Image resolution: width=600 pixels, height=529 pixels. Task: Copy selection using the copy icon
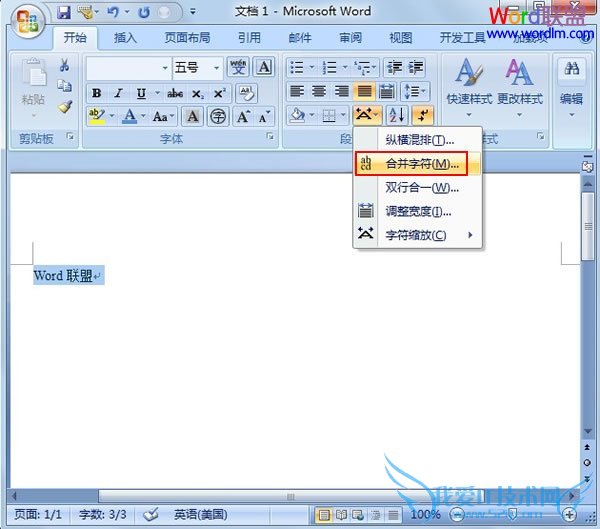[65, 86]
